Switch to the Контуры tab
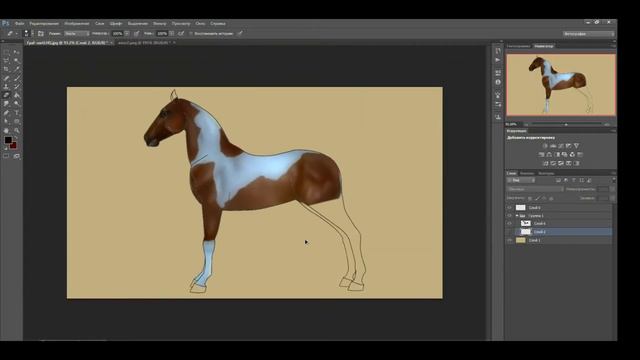 point(546,173)
